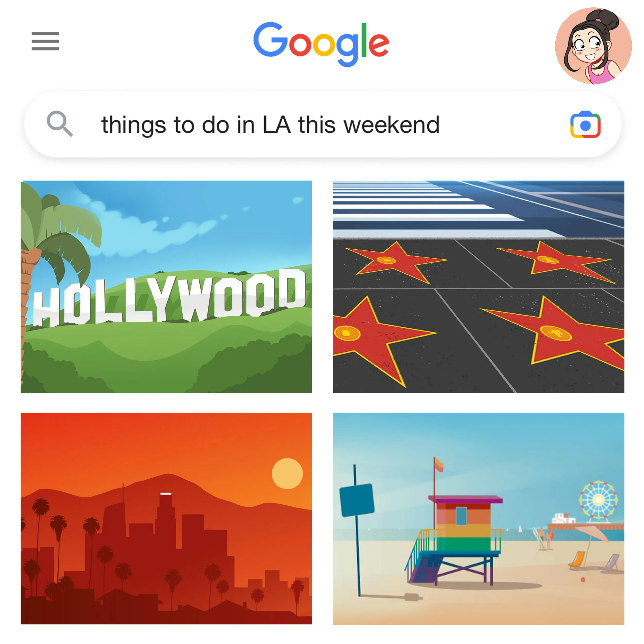Click the words 'LA this weekend' in query
This screenshot has width=644, height=644.
pos(351,124)
